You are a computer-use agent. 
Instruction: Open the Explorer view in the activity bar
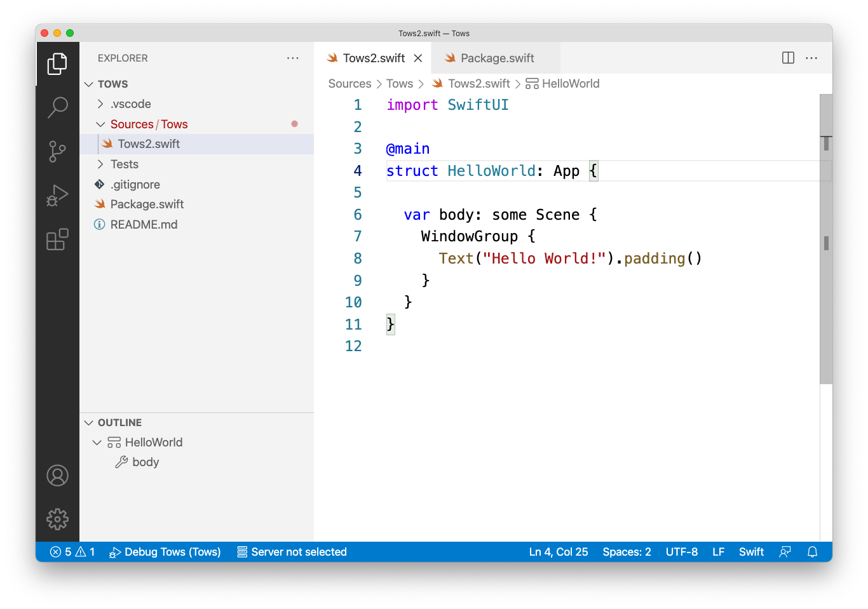tap(57, 64)
